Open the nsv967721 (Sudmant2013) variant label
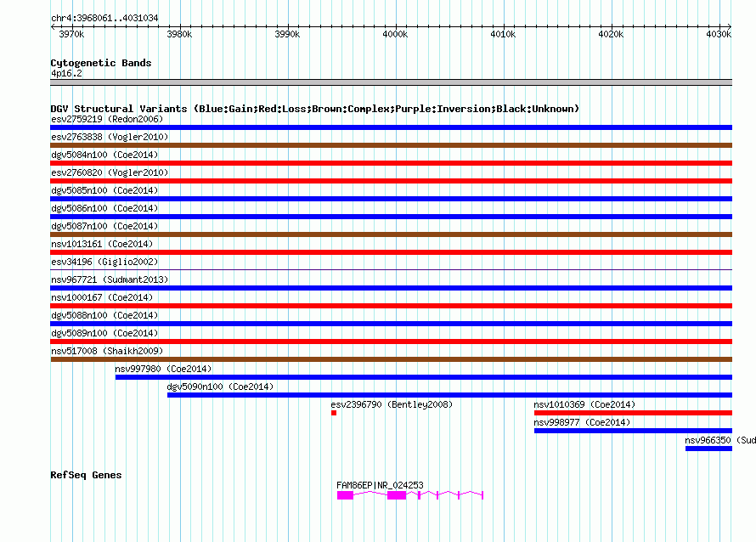 click(x=110, y=279)
